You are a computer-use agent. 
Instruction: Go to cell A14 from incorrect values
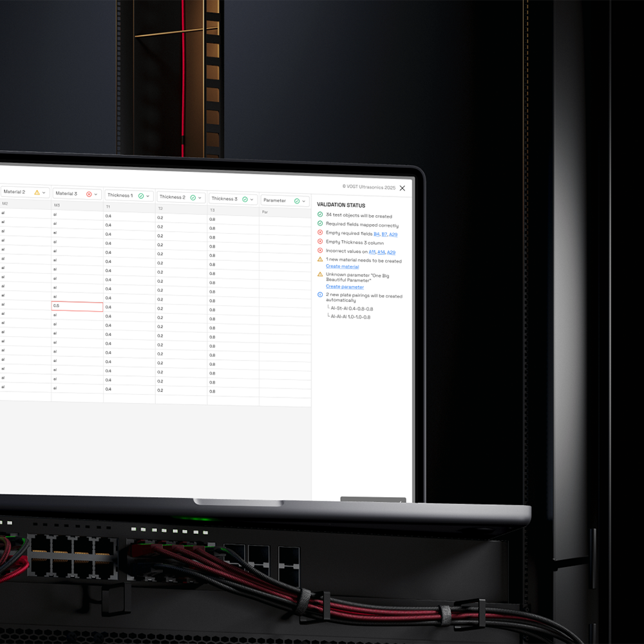coord(381,252)
